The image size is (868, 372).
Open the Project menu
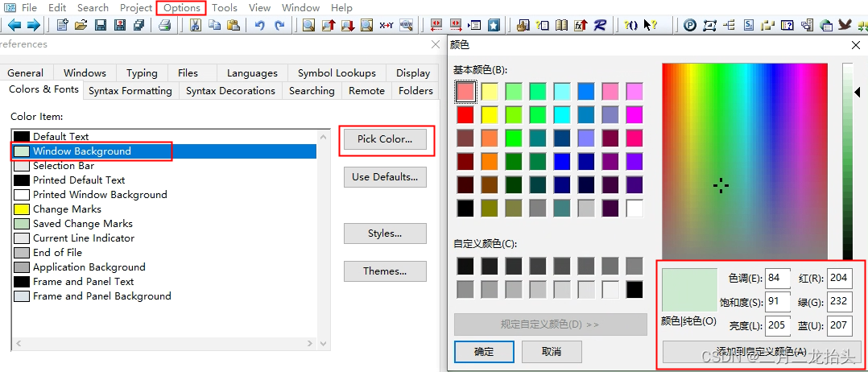point(136,8)
